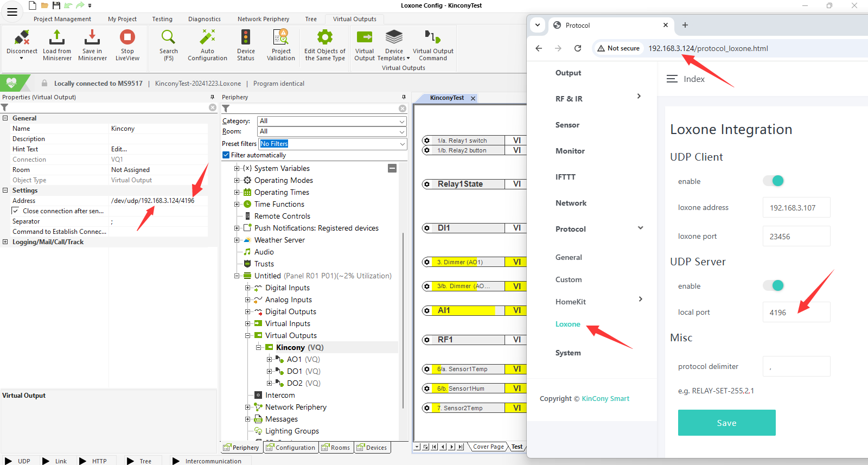Click the local port input field

pyautogui.click(x=796, y=313)
